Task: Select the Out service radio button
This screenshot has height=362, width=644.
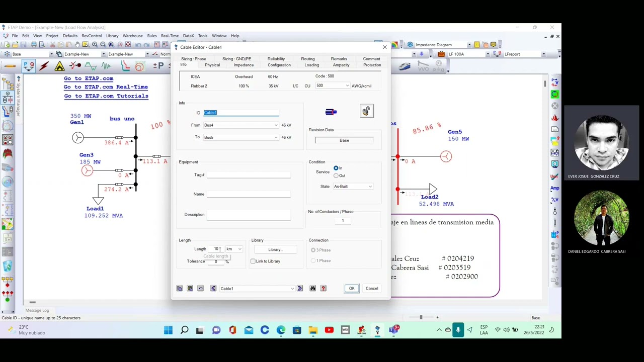Action: 336,175
